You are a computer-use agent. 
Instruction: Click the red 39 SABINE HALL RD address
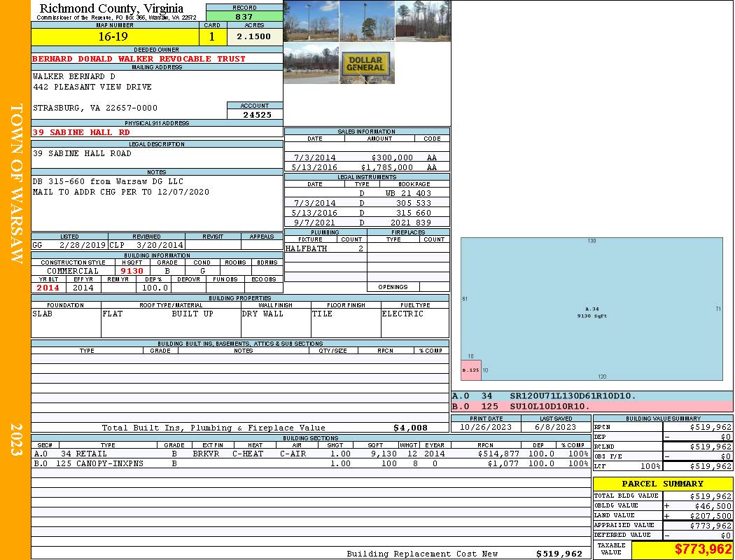[x=81, y=132]
